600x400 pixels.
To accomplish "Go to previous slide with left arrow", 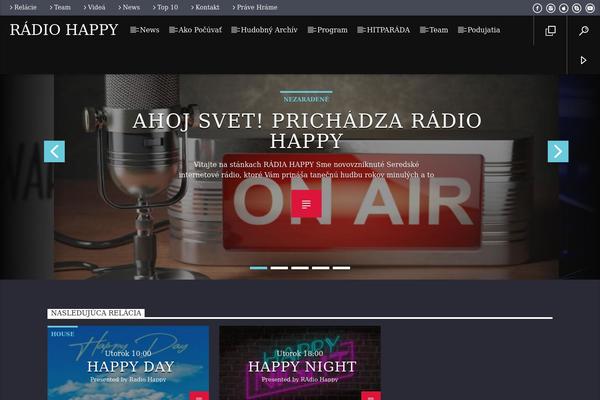I will (x=54, y=152).
